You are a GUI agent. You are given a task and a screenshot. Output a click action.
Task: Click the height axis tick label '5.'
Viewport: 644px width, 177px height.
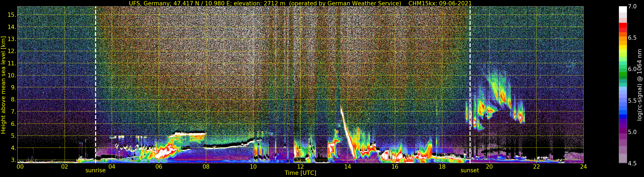point(14,136)
